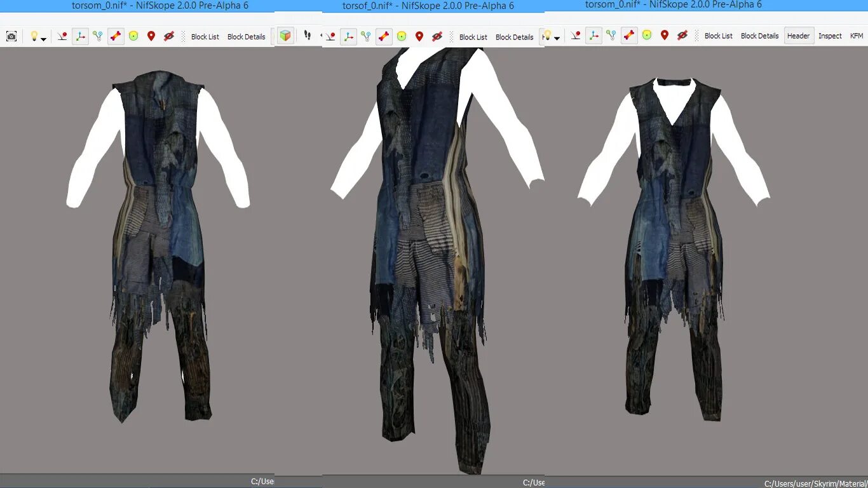This screenshot has width=868, height=488.
Task: Open Block Details in right torsom_0 window
Action: 760,36
